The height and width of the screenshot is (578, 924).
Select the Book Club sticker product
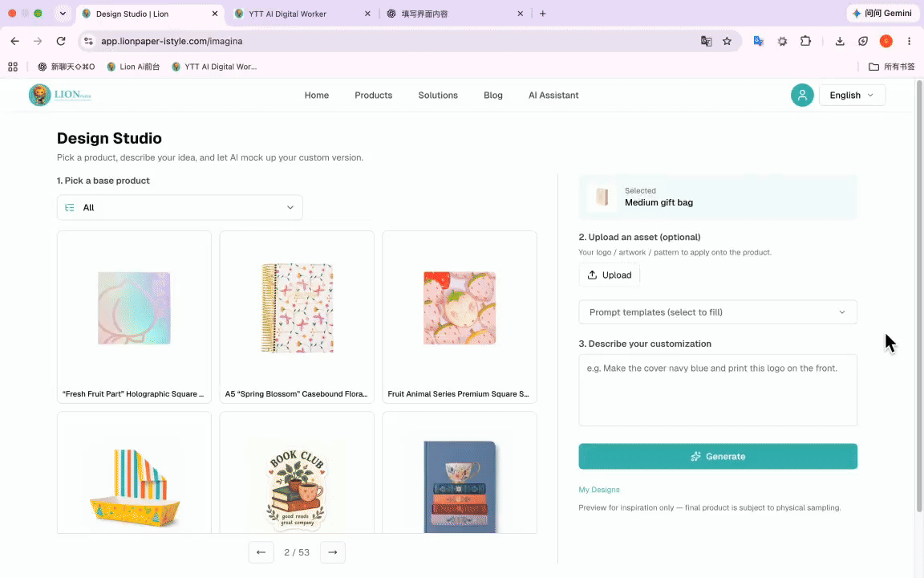pos(297,473)
